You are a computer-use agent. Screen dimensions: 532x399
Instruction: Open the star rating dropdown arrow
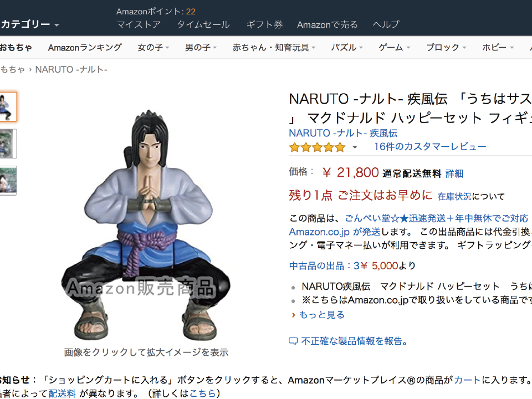pyautogui.click(x=355, y=147)
